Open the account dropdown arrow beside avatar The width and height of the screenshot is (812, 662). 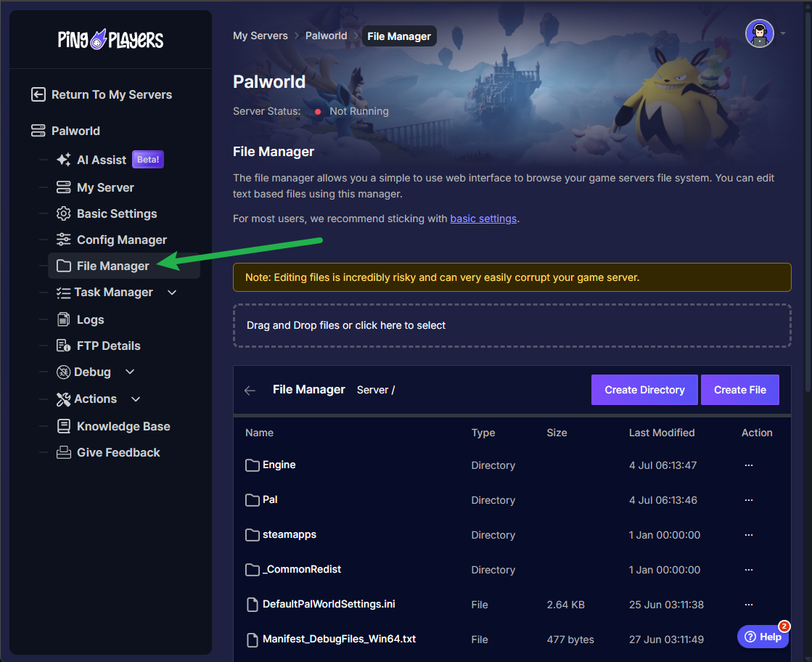click(783, 33)
